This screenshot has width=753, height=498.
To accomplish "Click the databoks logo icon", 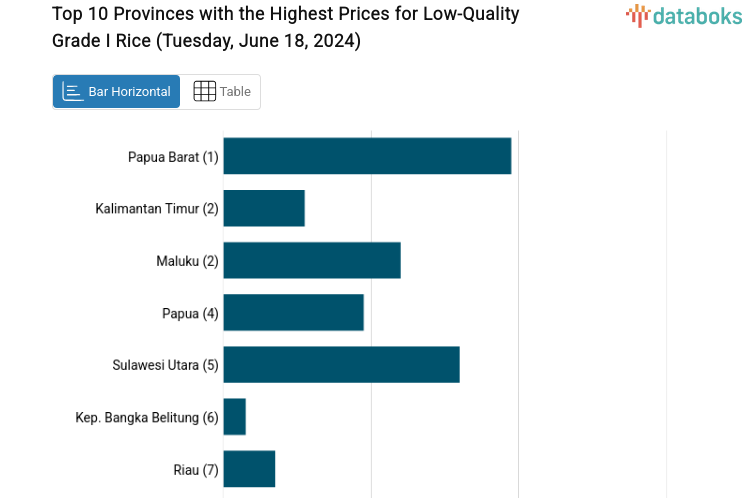I will (x=638, y=15).
